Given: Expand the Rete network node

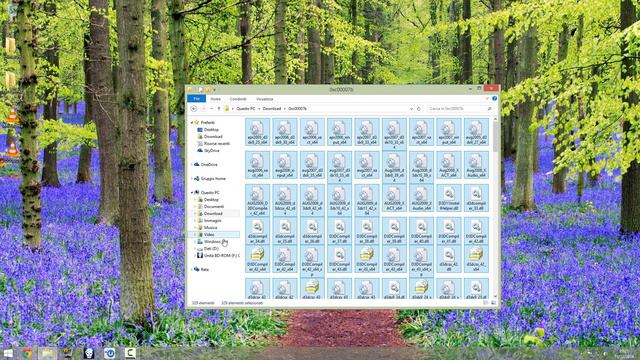Looking at the screenshot, I should [x=192, y=269].
